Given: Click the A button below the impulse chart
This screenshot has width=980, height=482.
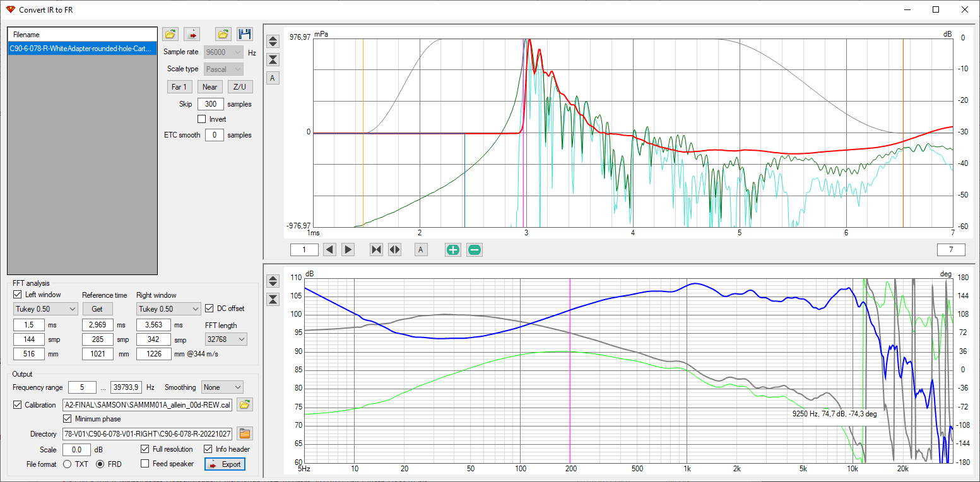Looking at the screenshot, I should click(421, 250).
